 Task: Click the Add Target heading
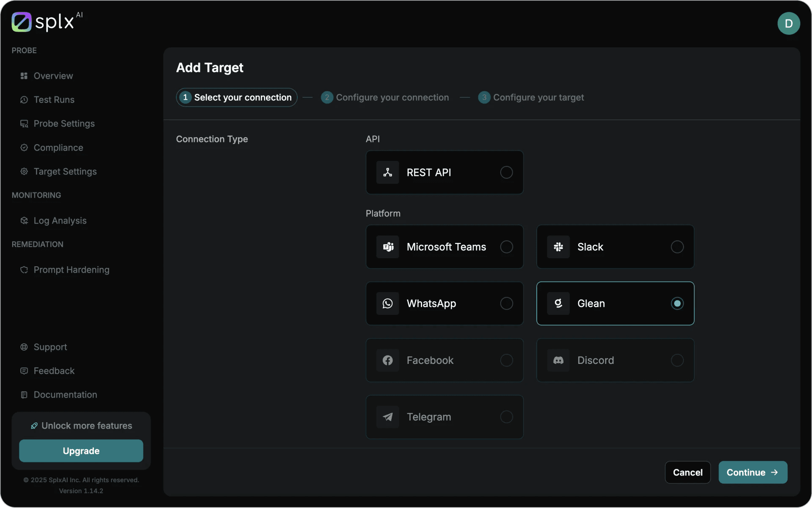click(x=210, y=68)
